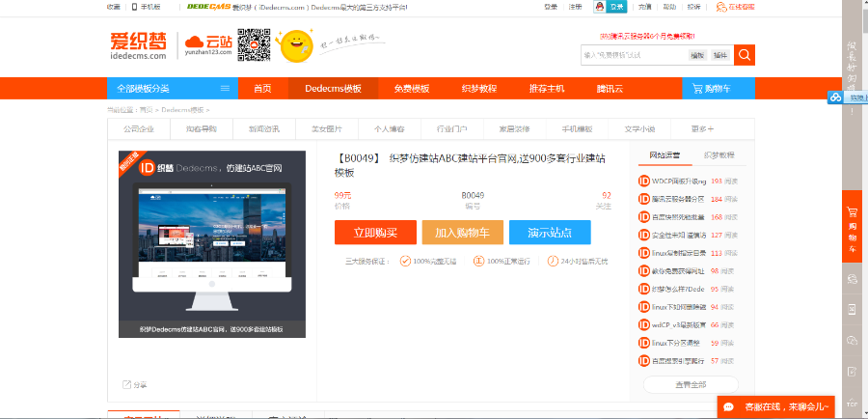Click the product preview image of the monitor
Screen dimensions: 868x419
[x=212, y=244]
